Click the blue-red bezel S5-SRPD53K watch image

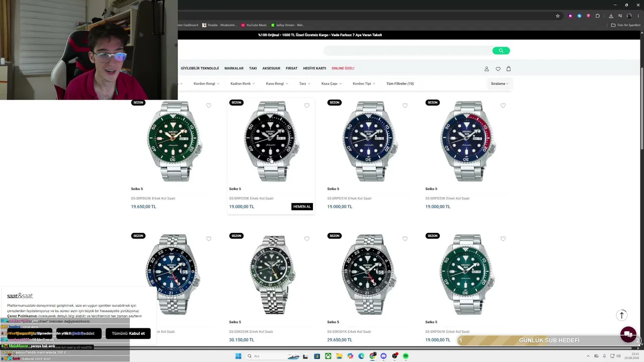click(468, 141)
